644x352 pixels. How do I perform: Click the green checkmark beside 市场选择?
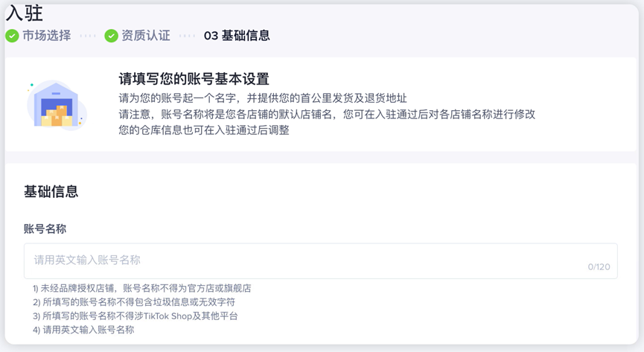[x=12, y=36]
